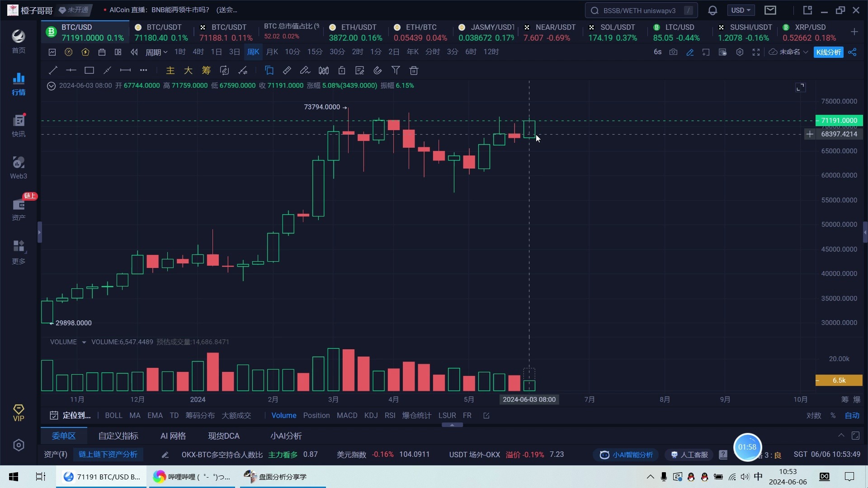This screenshot has width=868, height=488.
Task: Enter fullscreen chart mode
Action: tap(756, 52)
